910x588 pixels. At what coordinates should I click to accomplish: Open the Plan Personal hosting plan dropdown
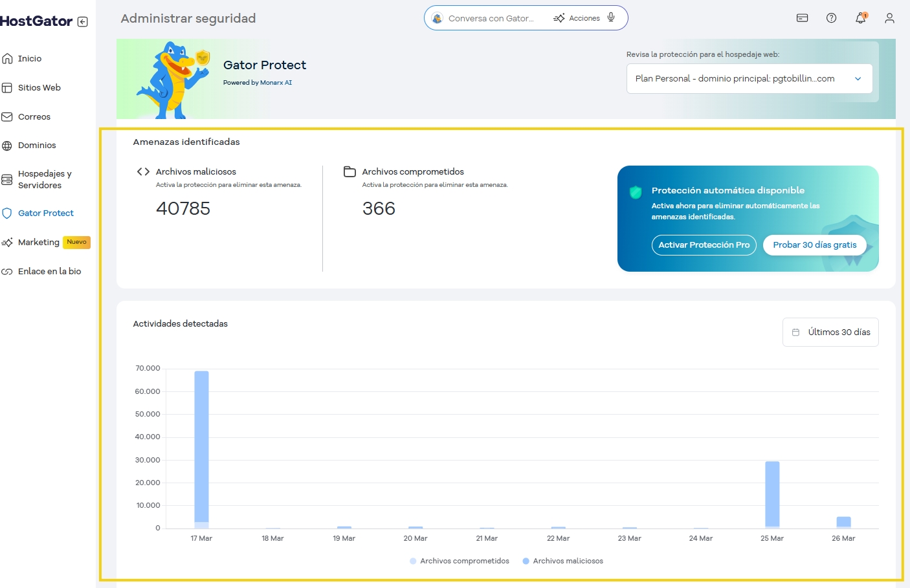(x=749, y=78)
